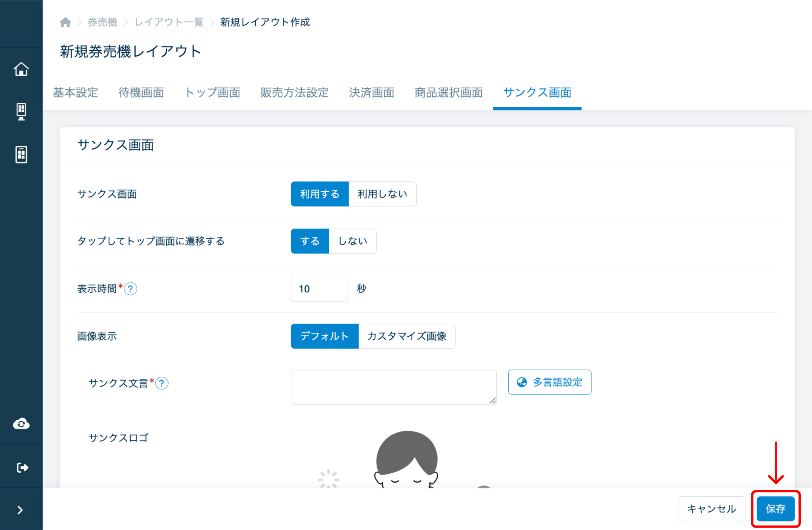Select 利用しない for サンクス画面
Screen dimensions: 812x530
click(382, 194)
